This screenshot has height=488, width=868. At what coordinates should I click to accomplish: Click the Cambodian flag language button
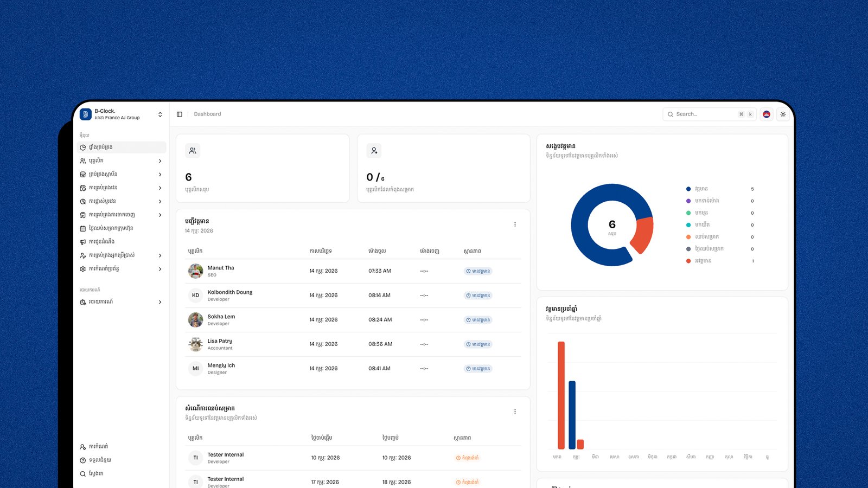[x=767, y=114]
